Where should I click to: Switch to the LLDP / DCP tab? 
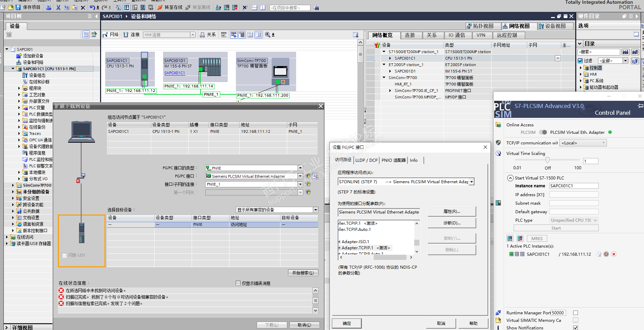click(x=366, y=160)
